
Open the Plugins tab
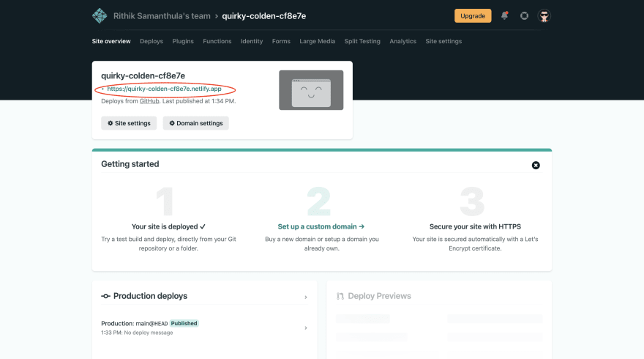[x=183, y=41]
